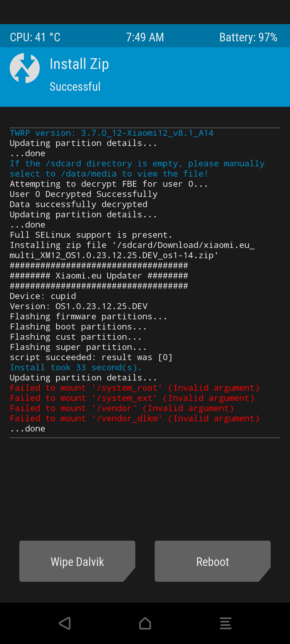Click the failed mount '/system_ext' error line
Viewport: 290px width, 644px height.
[x=132, y=398]
